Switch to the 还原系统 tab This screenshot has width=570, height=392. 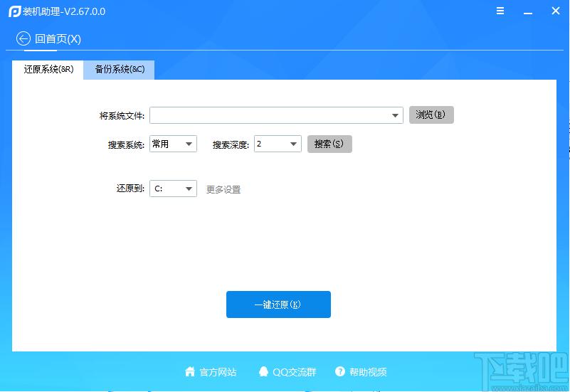click(x=48, y=70)
